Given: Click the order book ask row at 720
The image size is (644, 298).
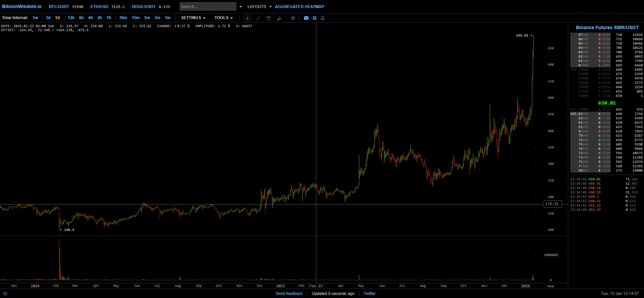Looking at the screenshot, I should (606, 35).
